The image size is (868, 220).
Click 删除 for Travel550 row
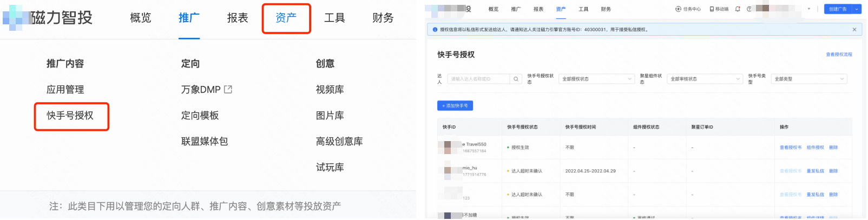point(833,148)
